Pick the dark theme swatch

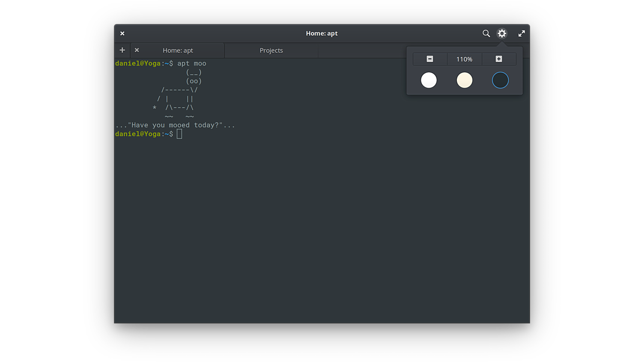point(500,80)
